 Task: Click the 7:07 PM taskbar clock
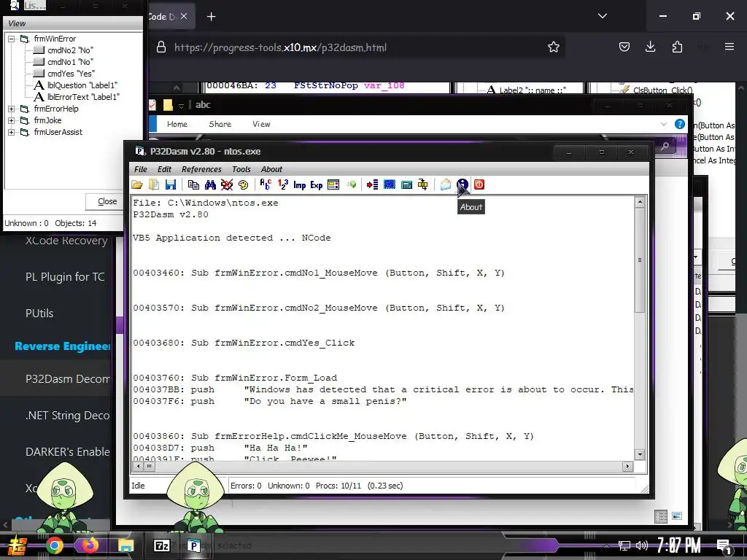tap(679, 545)
